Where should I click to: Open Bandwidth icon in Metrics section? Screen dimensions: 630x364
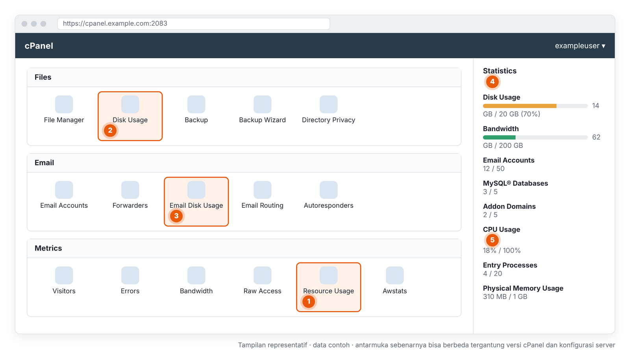pos(196,275)
